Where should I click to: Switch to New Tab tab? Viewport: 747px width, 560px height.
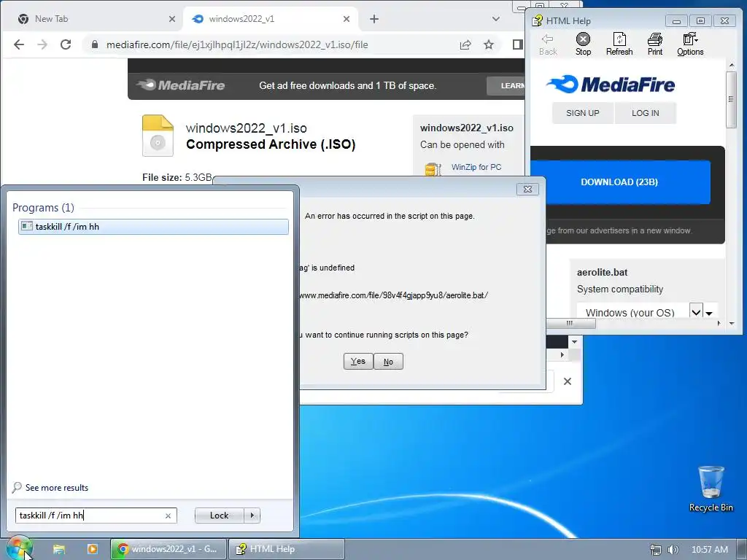(90, 19)
